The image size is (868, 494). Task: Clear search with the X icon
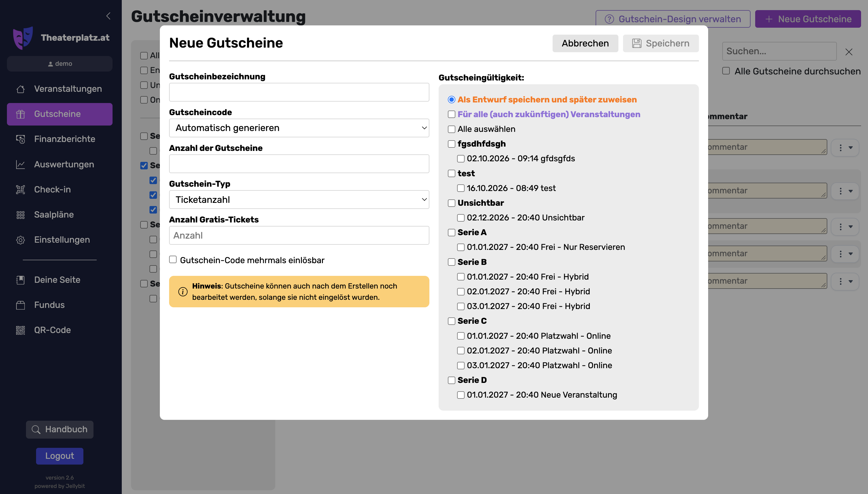(849, 52)
